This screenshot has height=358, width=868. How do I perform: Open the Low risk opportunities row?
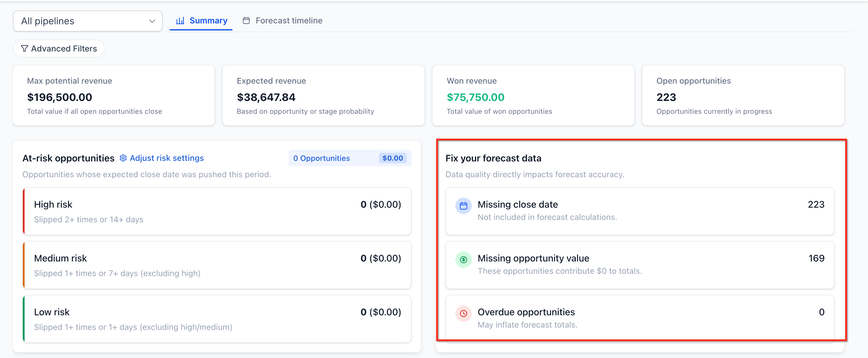click(x=217, y=319)
